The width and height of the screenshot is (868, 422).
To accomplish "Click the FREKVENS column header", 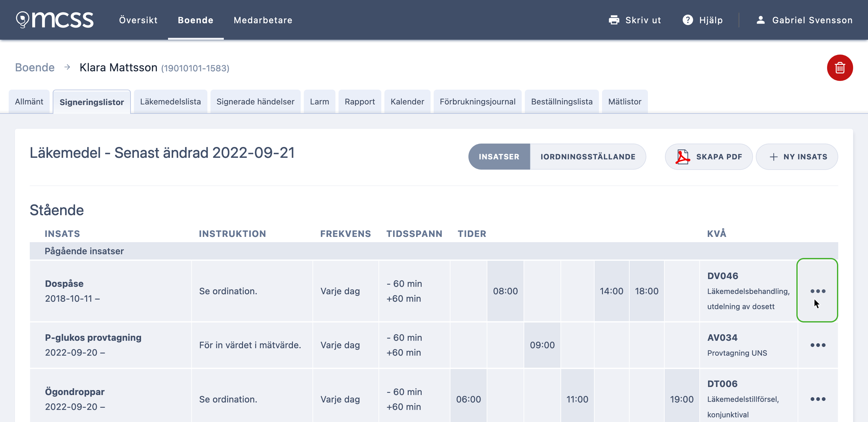I will 345,233.
